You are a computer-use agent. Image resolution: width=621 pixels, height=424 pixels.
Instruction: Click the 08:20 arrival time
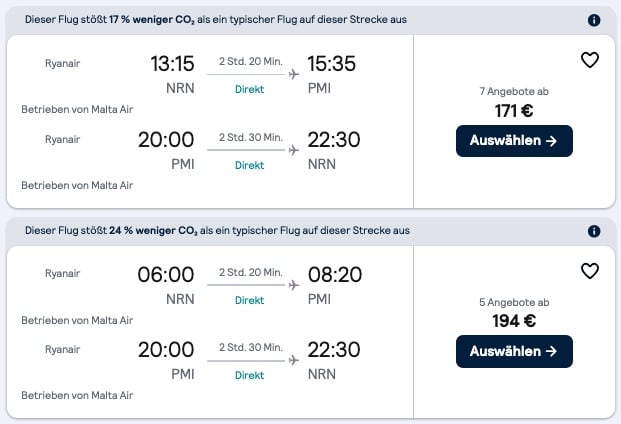pyautogui.click(x=335, y=275)
